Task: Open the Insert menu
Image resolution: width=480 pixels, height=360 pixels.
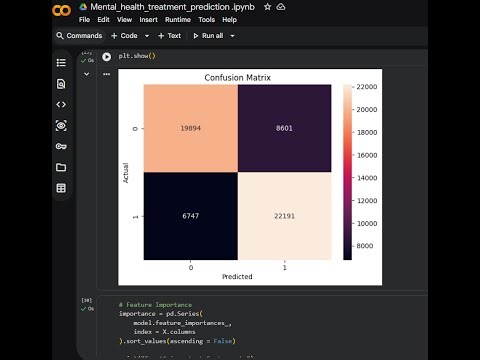Action: click(x=148, y=20)
